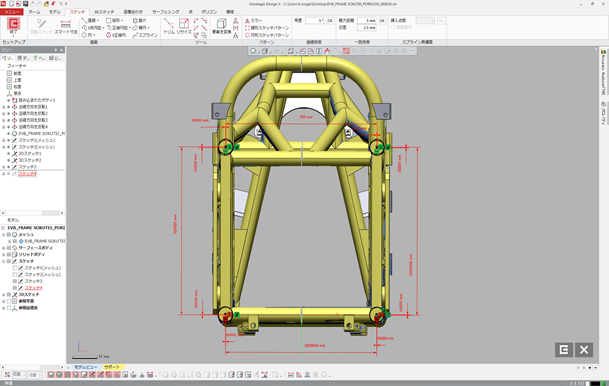The width and height of the screenshot is (609, 386).
Task: Select the 長穴 slot tool
Action: point(139,20)
